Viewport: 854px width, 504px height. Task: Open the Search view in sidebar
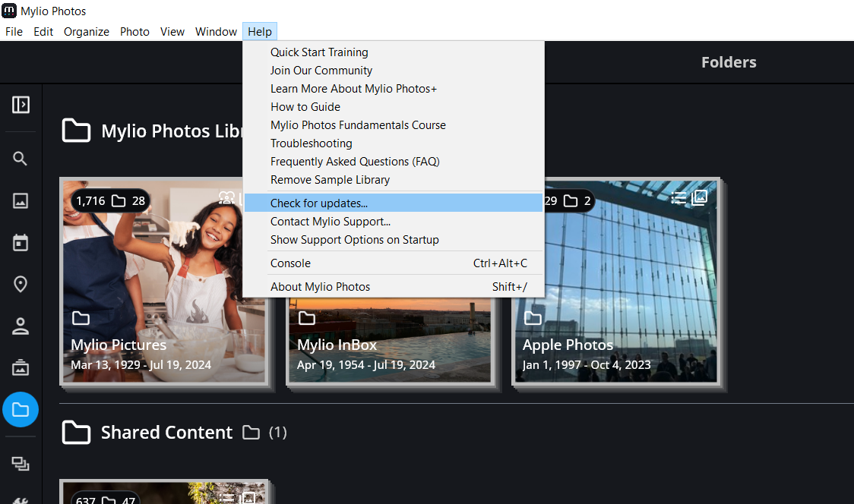21,159
